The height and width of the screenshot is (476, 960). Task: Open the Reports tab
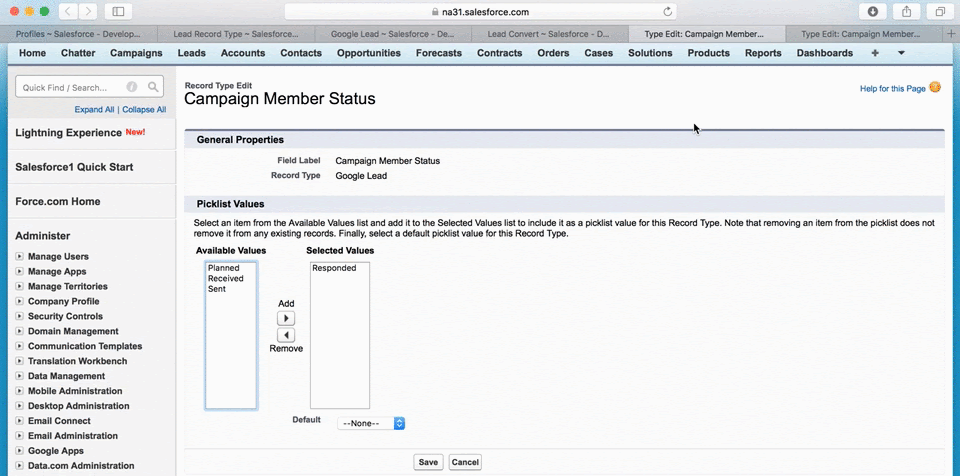click(x=763, y=53)
